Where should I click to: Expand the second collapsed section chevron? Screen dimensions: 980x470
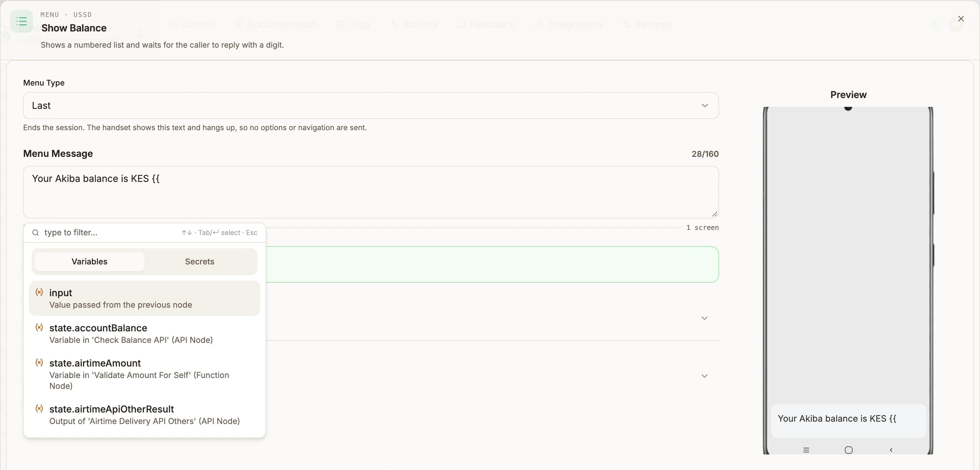[704, 376]
